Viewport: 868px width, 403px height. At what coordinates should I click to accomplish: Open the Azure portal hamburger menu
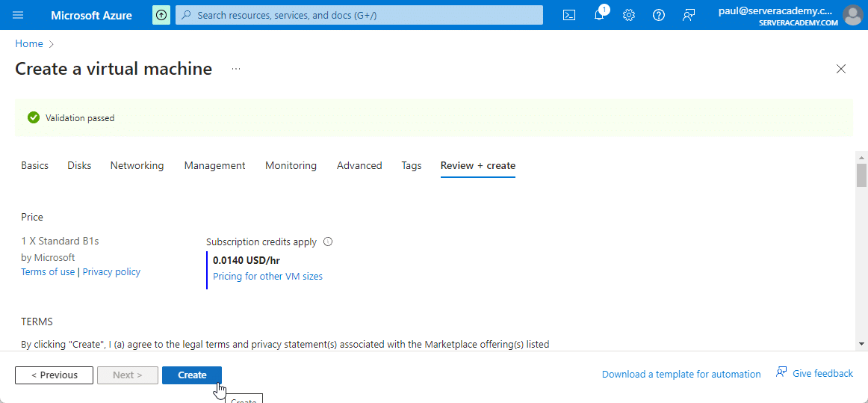[x=19, y=15]
